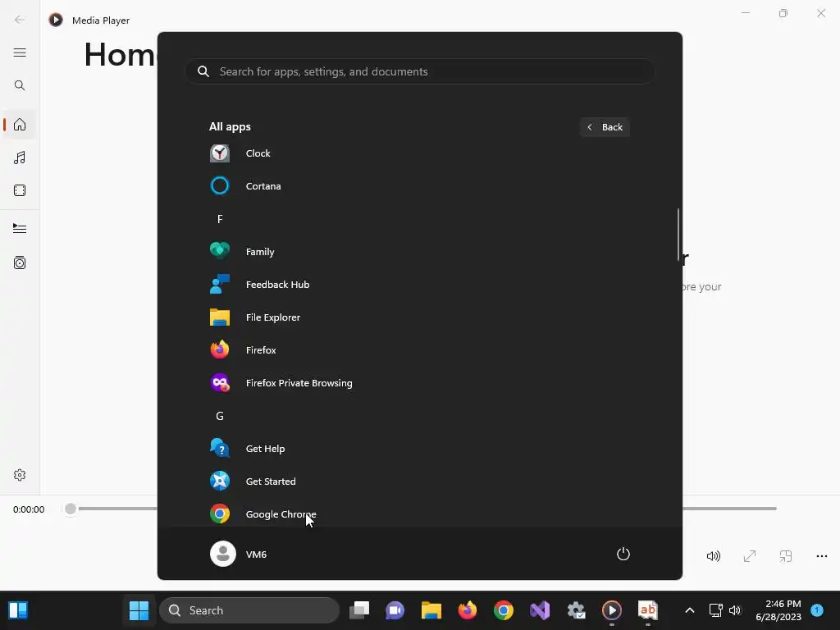Open the VM6 user account menu
840x630 pixels.
(239, 554)
